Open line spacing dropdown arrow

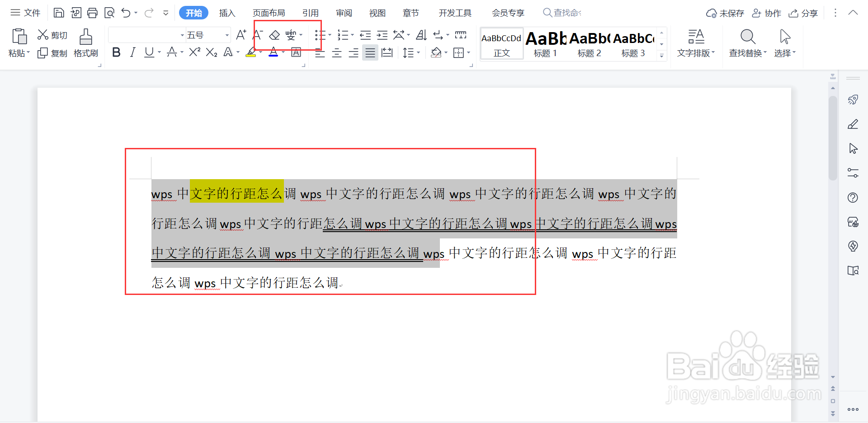[418, 53]
